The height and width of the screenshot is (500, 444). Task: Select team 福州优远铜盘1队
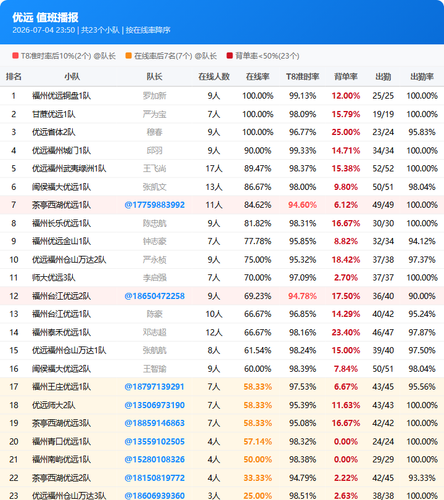click(61, 96)
